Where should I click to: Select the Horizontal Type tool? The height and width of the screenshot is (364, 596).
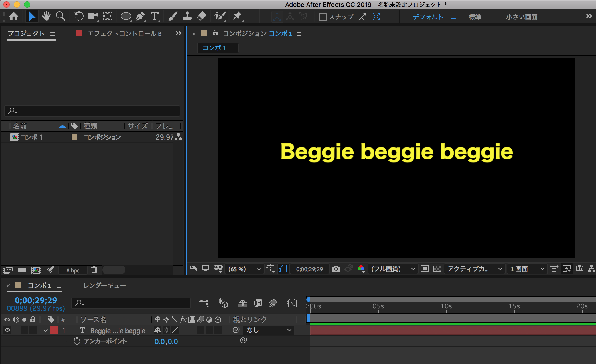155,16
